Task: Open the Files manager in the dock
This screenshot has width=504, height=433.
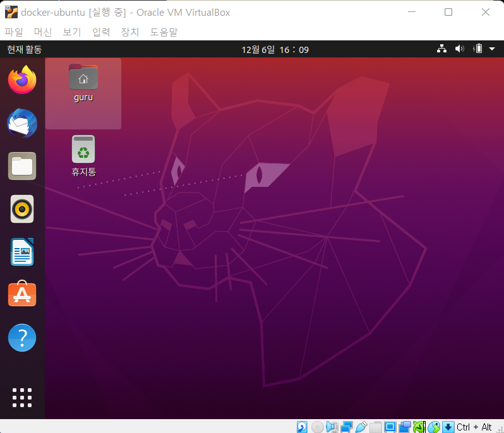Action: (x=22, y=166)
